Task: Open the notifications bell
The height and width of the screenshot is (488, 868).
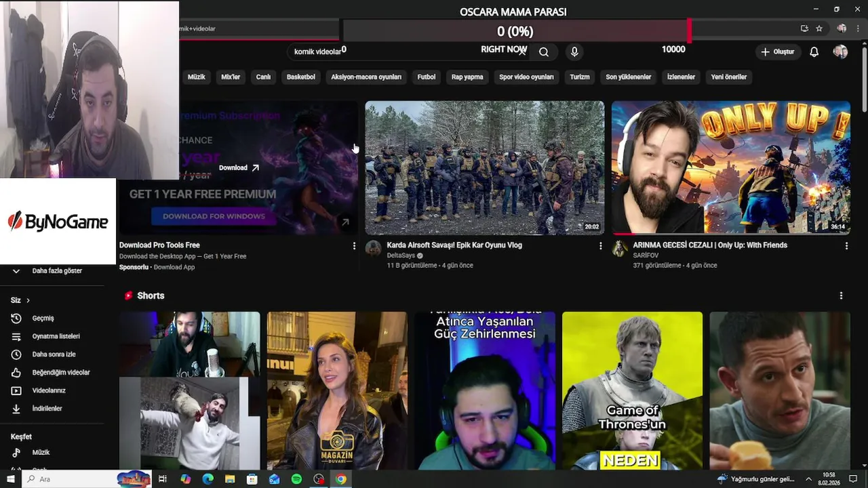Action: tap(814, 52)
